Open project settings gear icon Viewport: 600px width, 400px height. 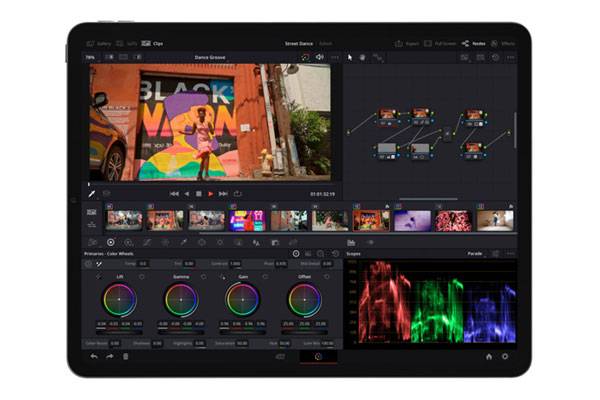(504, 356)
